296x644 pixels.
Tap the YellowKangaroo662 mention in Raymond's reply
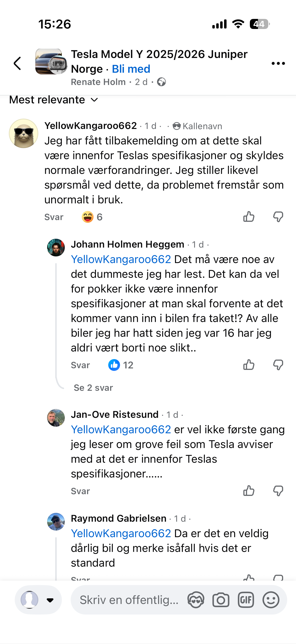click(x=121, y=533)
